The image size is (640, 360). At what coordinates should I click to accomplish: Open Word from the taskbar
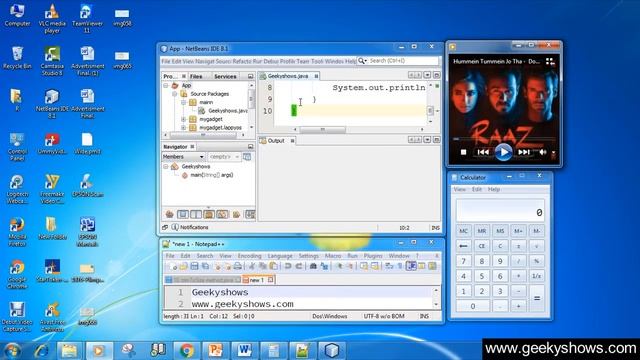click(244, 350)
